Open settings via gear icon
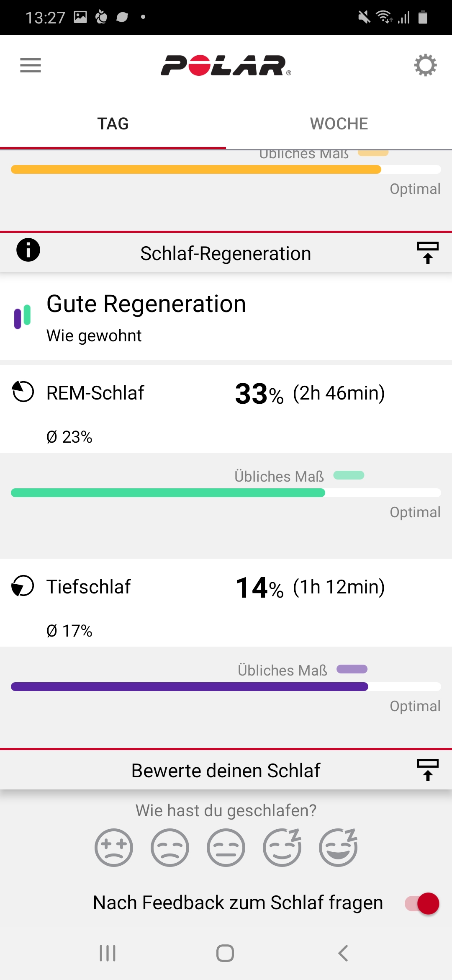This screenshot has height=980, width=452. (425, 65)
